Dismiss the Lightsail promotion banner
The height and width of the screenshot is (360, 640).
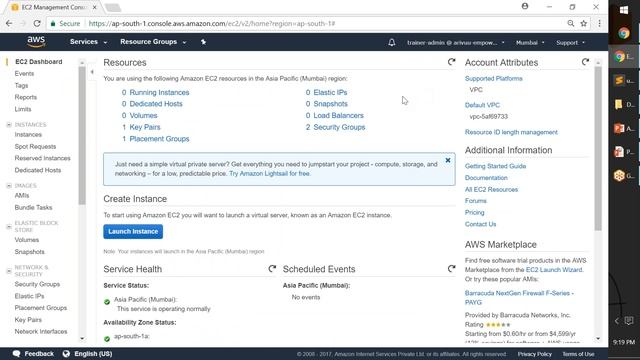click(448, 160)
